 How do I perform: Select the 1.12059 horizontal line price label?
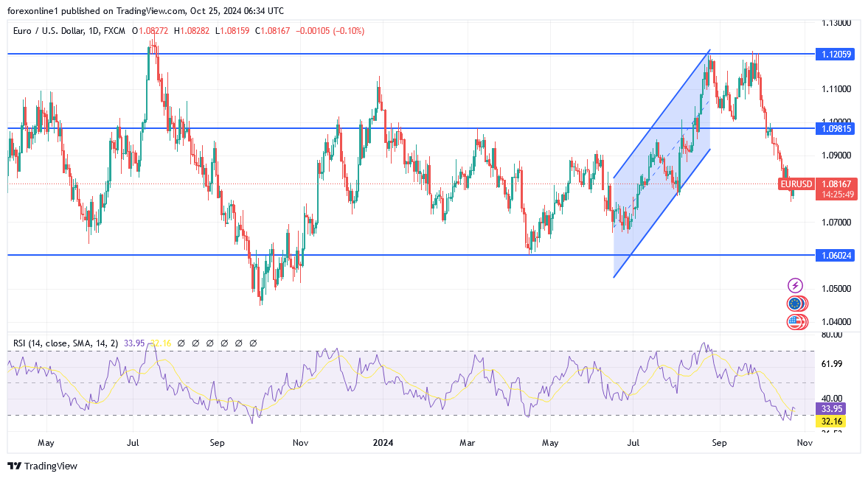[x=836, y=55]
